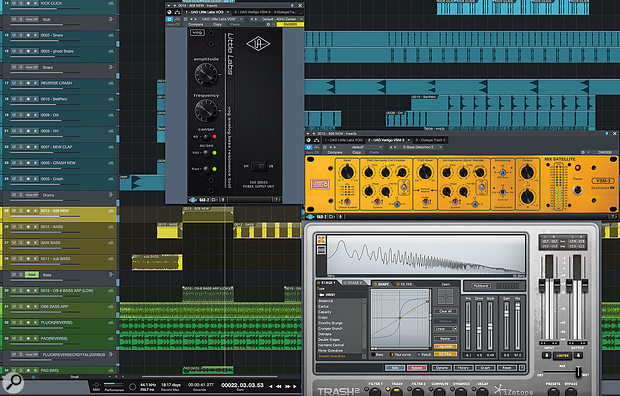Toggle the power switch on Little Labs VOG
This screenshot has height=396, width=620.
(x=259, y=166)
